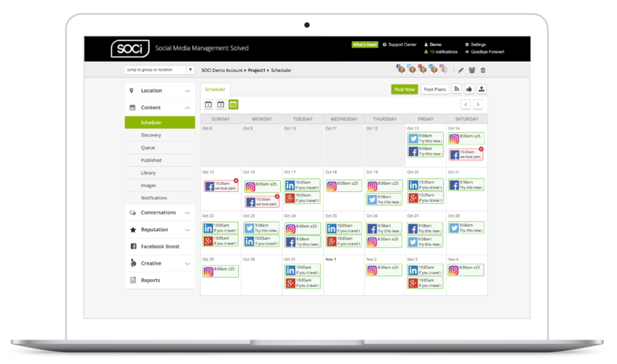This screenshot has width=617, height=364.
Task: Open the jump to group dropdown arrow
Action: (190, 69)
